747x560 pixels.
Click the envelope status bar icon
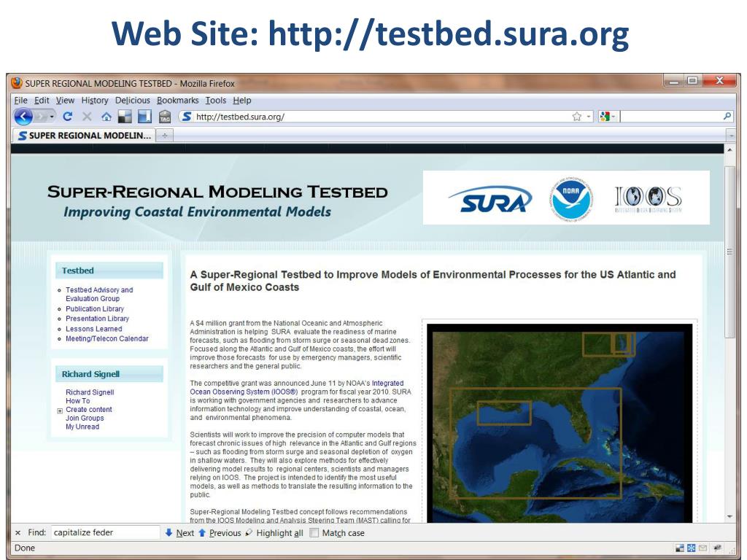(x=703, y=548)
